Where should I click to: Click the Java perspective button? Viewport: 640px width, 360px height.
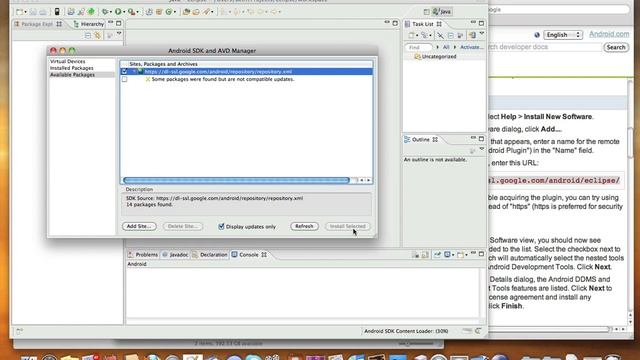442,12
